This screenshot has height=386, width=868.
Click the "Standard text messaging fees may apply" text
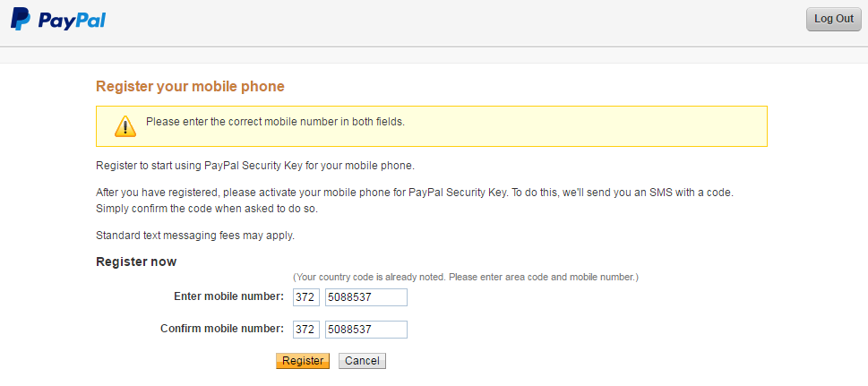(195, 236)
